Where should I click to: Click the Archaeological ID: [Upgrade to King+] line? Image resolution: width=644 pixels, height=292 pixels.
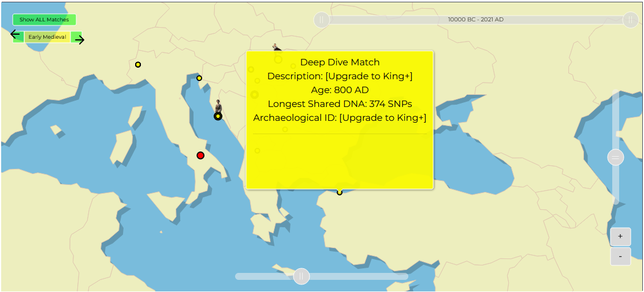click(340, 118)
